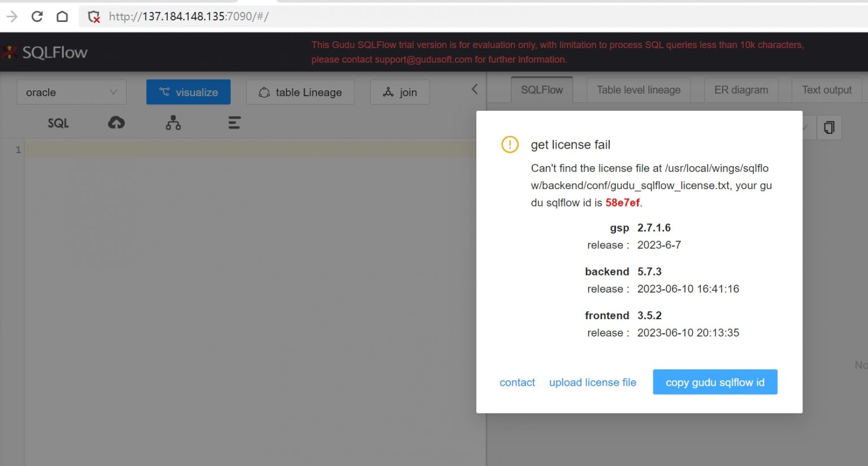Click the join icon beside its label
This screenshot has width=868, height=466.
388,92
